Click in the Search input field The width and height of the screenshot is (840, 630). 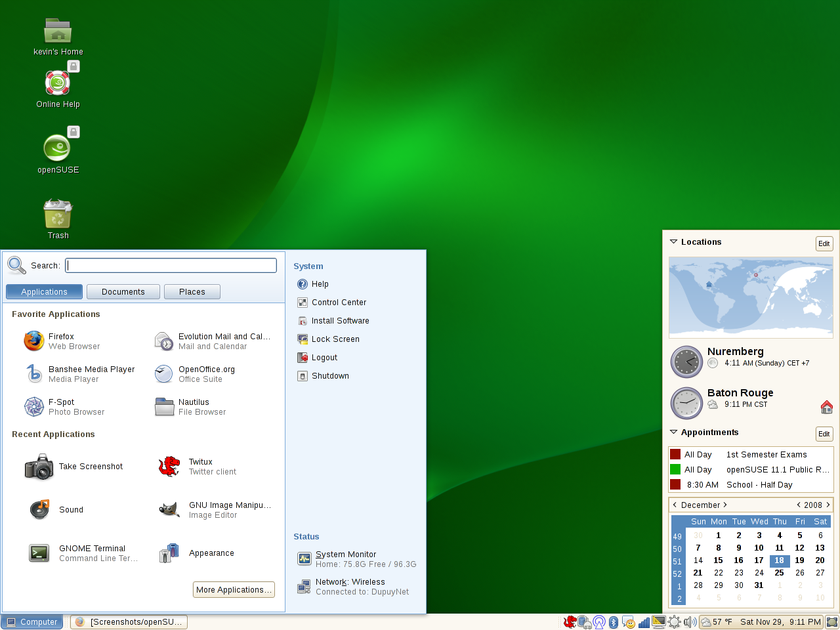click(x=171, y=265)
